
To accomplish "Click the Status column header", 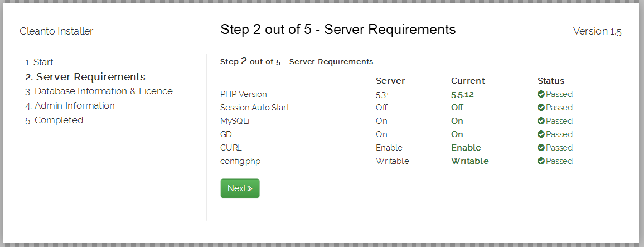I will pos(551,80).
